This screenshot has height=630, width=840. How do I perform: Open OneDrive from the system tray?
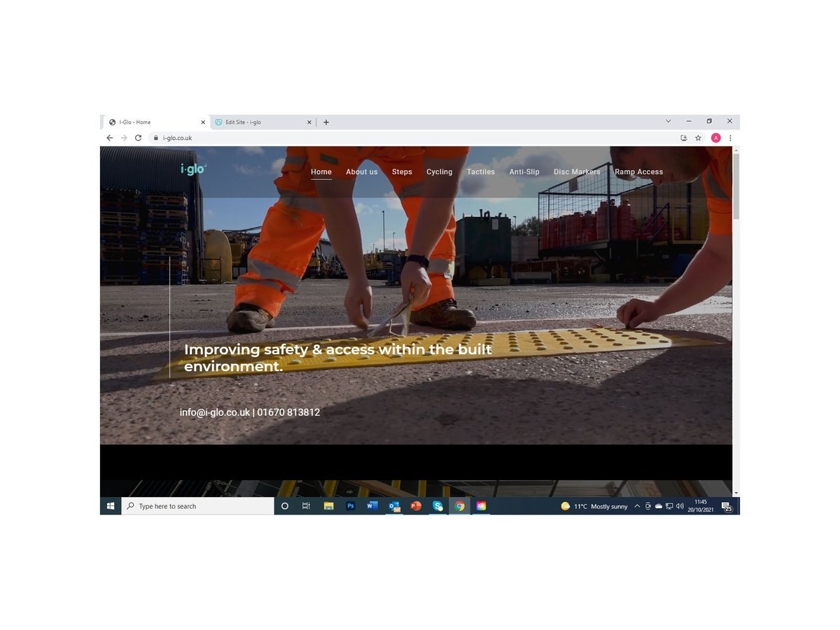[658, 505]
